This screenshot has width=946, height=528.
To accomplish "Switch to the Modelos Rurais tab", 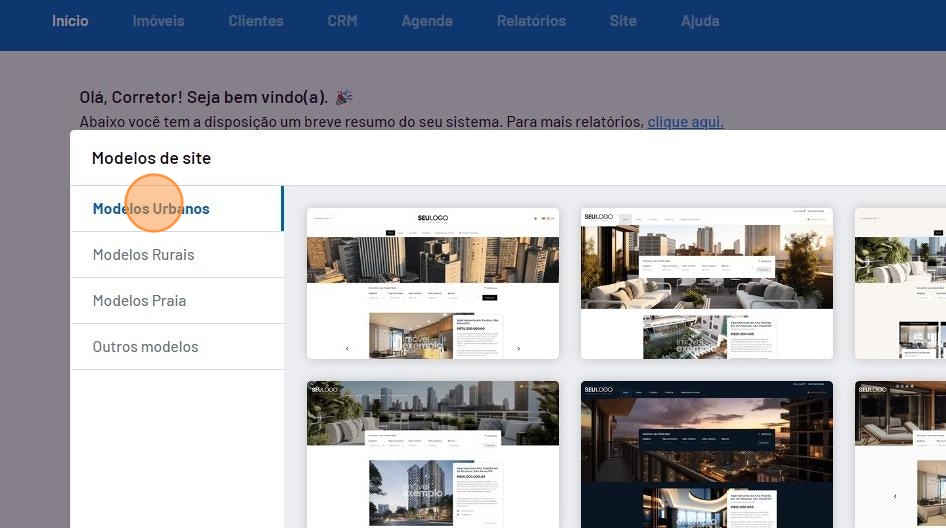I will coord(143,255).
